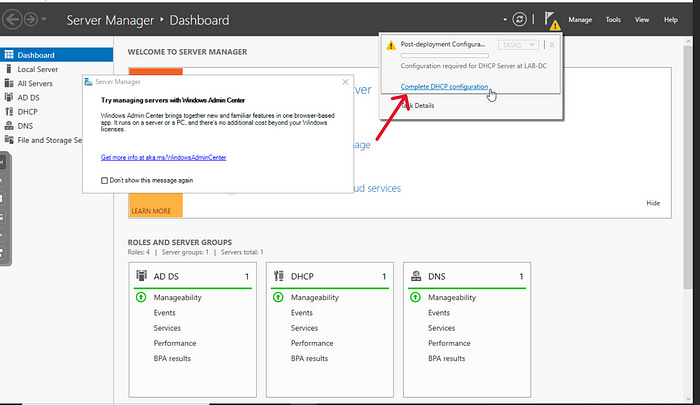Click the AD DS tile role icon
The image size is (700, 405).
pos(142,276)
